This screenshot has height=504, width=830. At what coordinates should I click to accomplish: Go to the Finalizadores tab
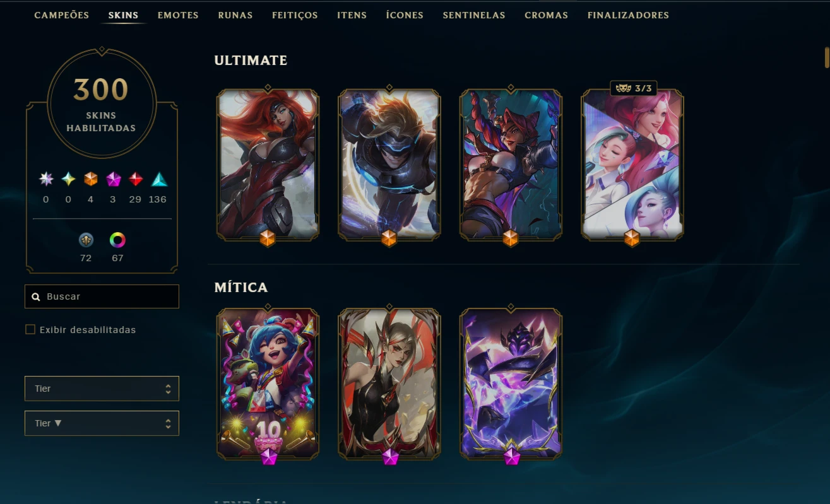click(628, 15)
